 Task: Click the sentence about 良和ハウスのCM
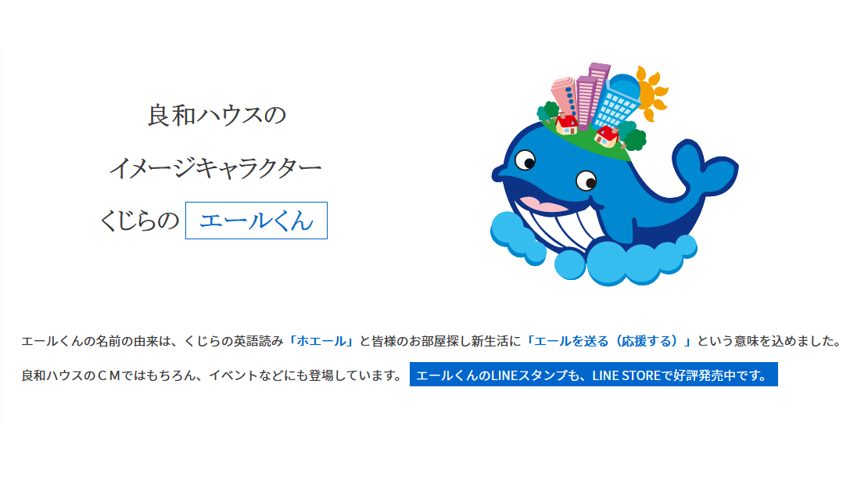coord(212,375)
